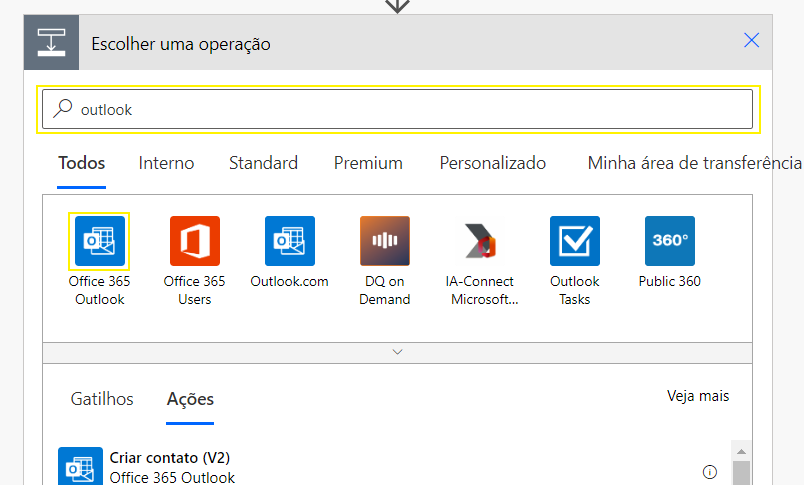Open the IA-Connect Microsoft connector

480,241
